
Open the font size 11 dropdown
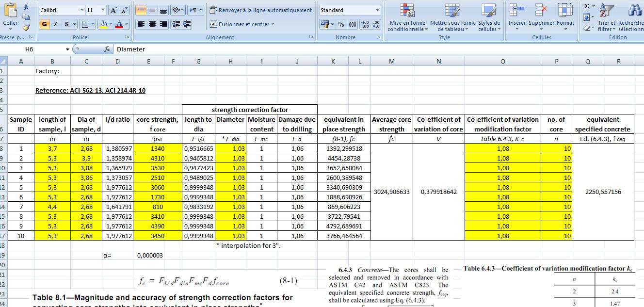point(103,10)
